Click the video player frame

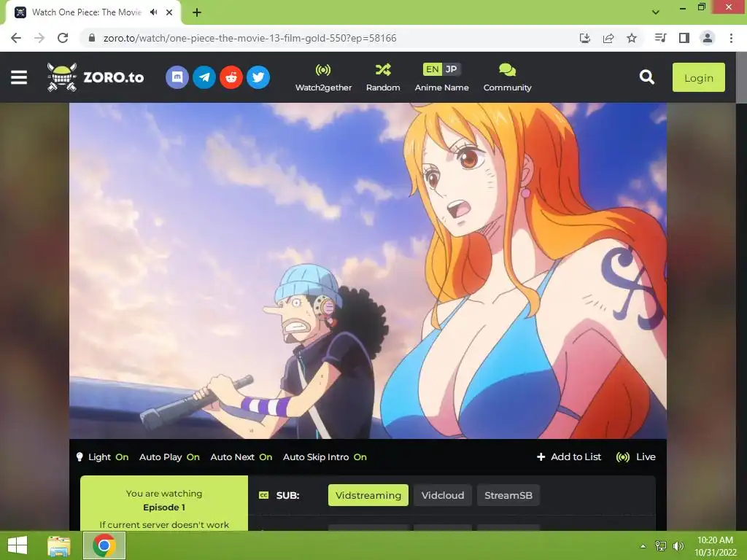click(x=368, y=271)
